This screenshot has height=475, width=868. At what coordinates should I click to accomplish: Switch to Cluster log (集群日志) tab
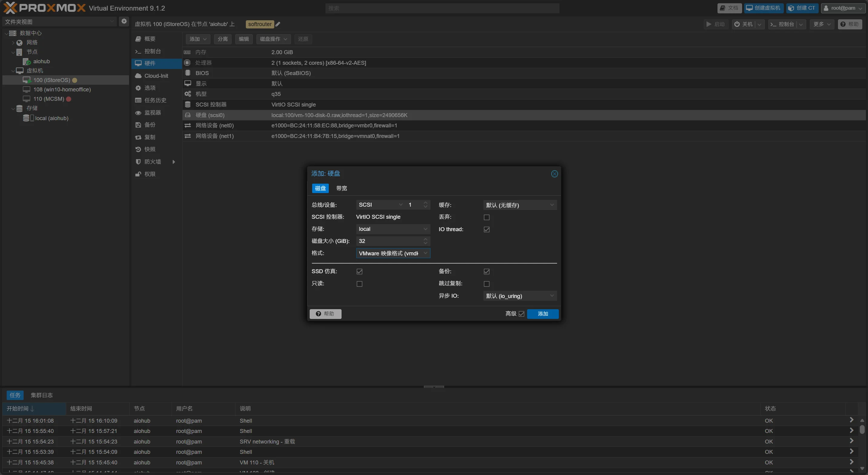click(x=41, y=395)
